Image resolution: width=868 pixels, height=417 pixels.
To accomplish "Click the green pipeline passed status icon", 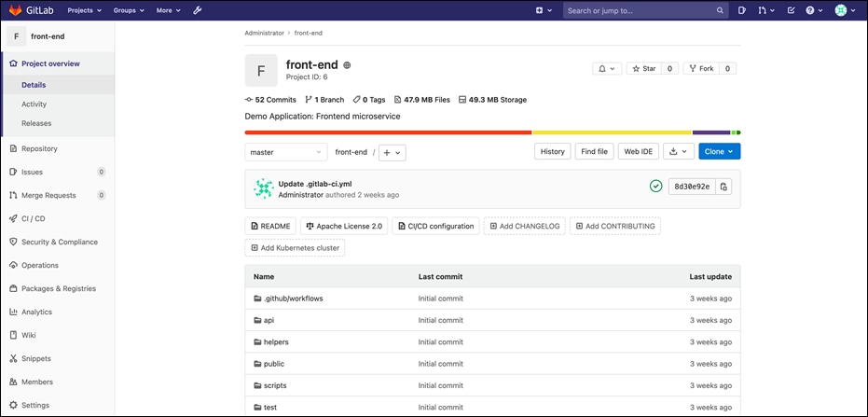I will 656,187.
